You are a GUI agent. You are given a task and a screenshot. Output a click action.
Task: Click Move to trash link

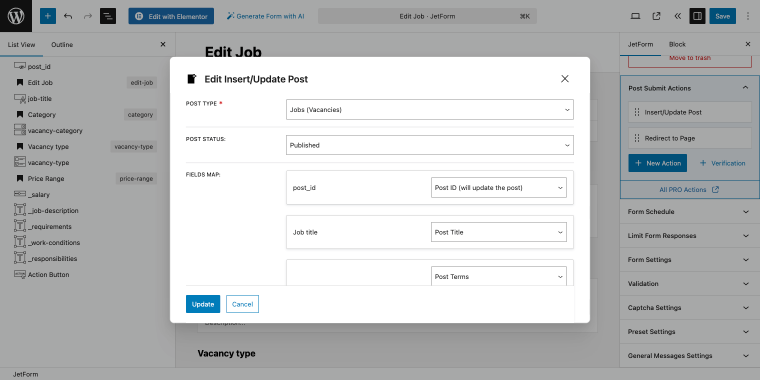tap(690, 58)
